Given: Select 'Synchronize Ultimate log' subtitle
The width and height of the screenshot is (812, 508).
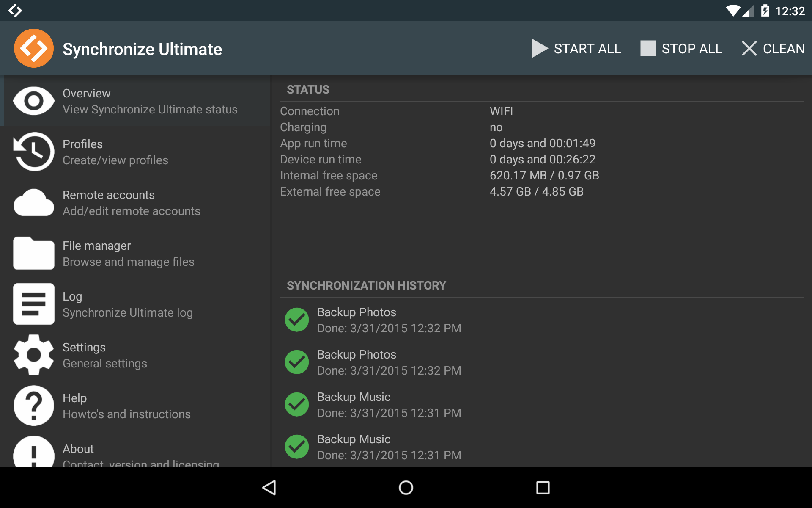Looking at the screenshot, I should [x=128, y=312].
